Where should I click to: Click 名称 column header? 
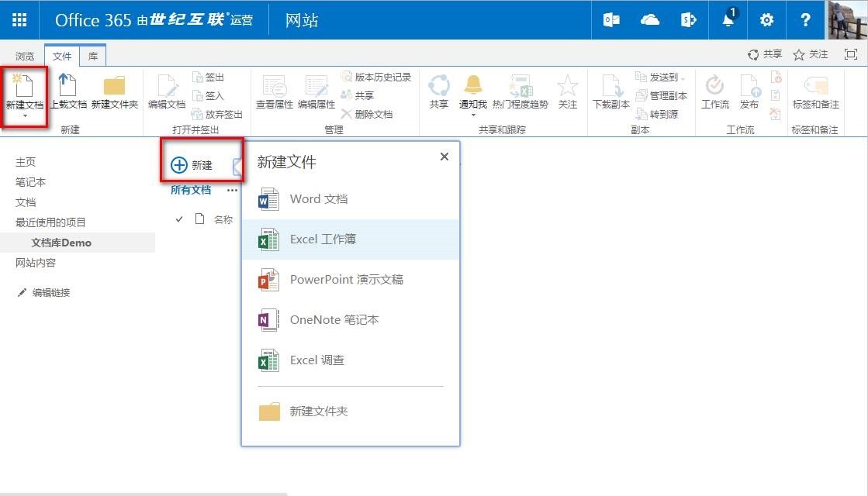223,219
